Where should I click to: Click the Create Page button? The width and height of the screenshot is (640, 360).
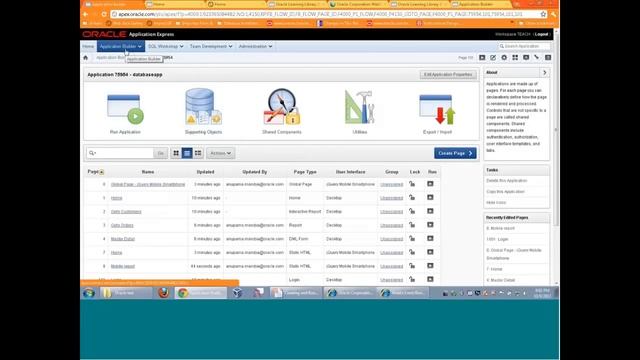pyautogui.click(x=455, y=153)
